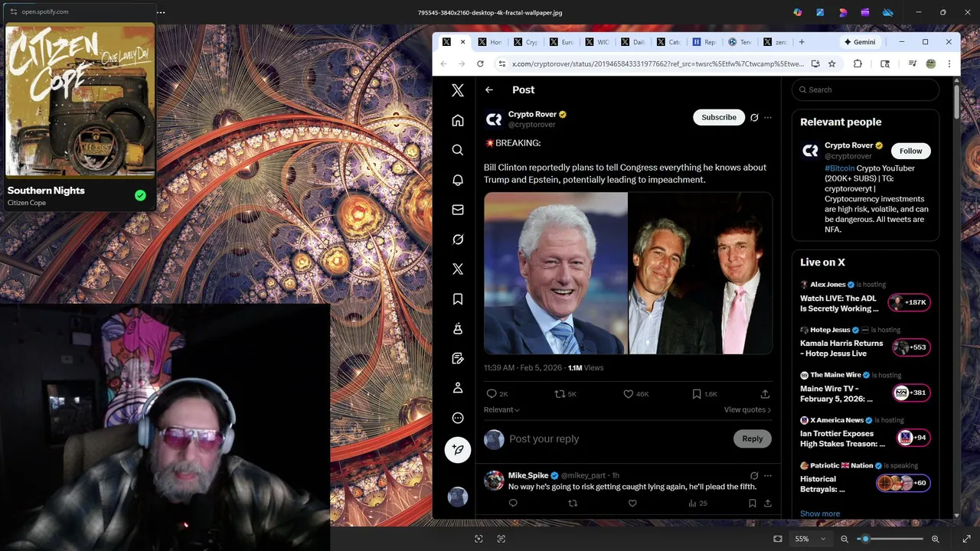Like the Crypto Rover post
Screen dimensions: 980x551
click(628, 393)
